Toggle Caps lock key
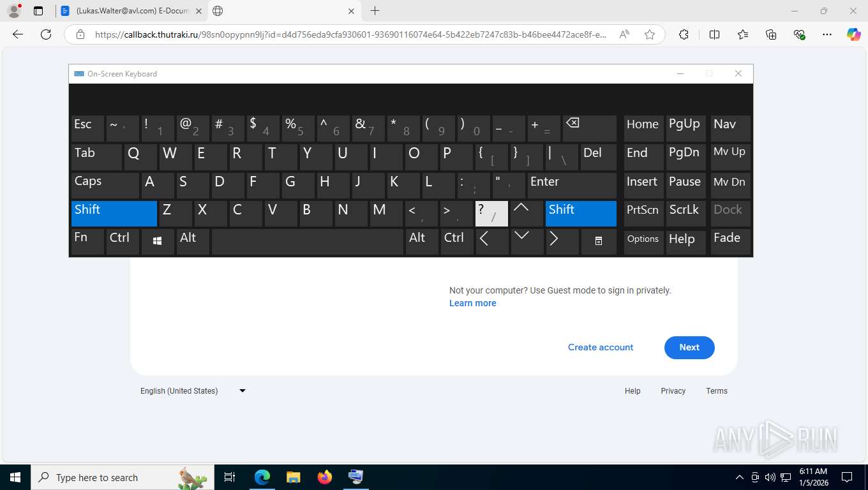The image size is (868, 490). click(105, 185)
